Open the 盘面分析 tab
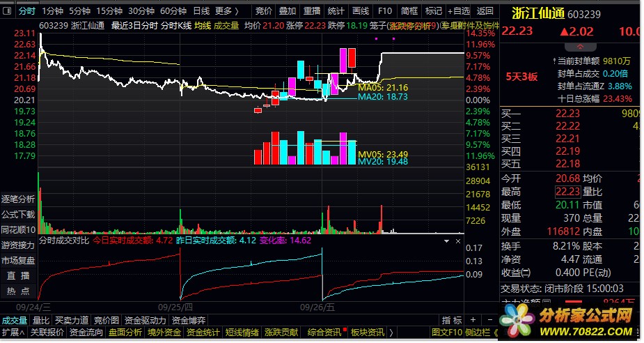 point(125,333)
